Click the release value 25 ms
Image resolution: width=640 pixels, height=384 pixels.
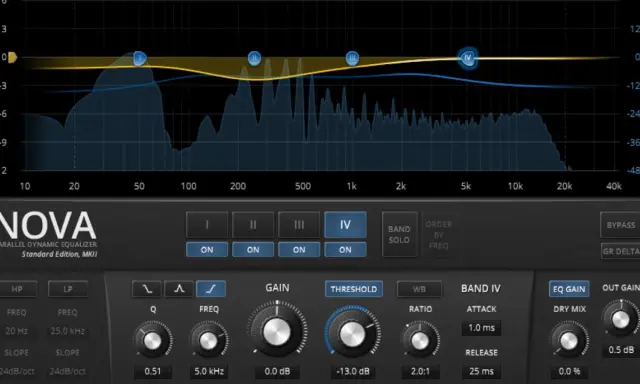tap(482, 371)
